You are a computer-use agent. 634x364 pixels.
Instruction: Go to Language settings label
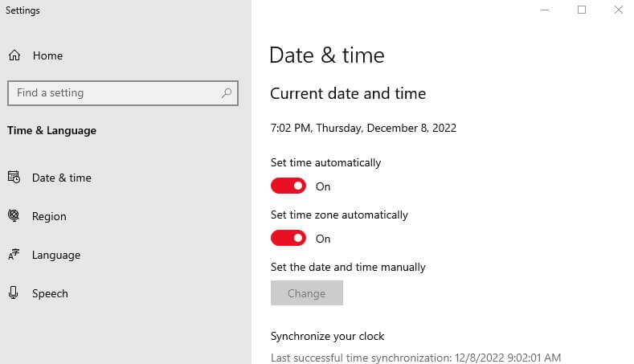[56, 255]
